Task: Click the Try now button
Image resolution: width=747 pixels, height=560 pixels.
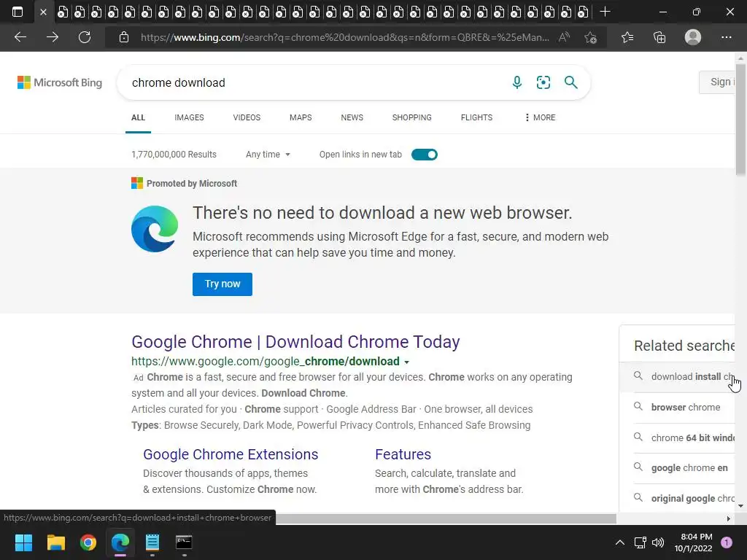Action: (x=222, y=284)
